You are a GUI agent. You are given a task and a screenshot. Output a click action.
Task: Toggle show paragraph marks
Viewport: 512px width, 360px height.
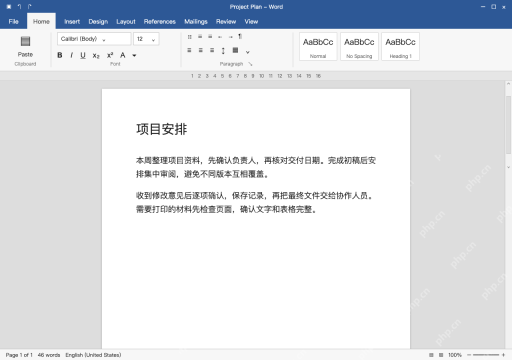(x=240, y=36)
